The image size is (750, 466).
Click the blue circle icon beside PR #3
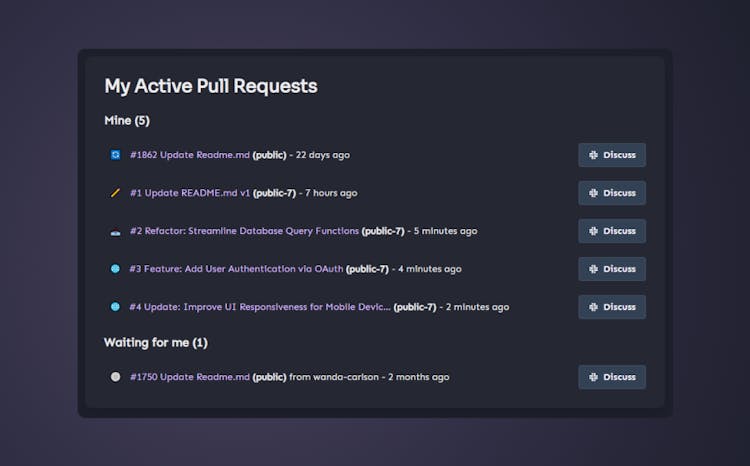tap(115, 269)
